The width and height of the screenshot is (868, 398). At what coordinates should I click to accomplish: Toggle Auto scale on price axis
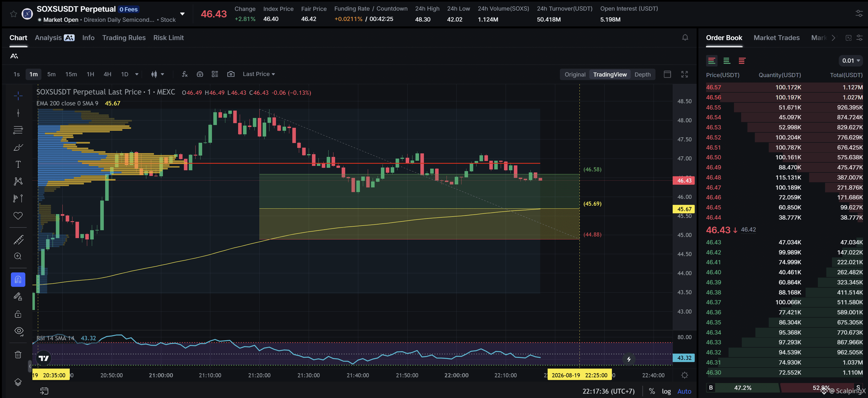click(684, 391)
